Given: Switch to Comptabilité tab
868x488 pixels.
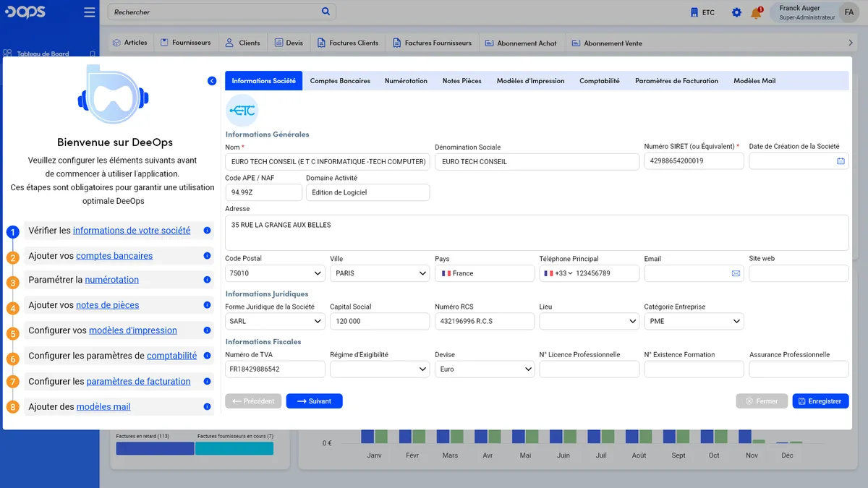Looking at the screenshot, I should pyautogui.click(x=600, y=81).
